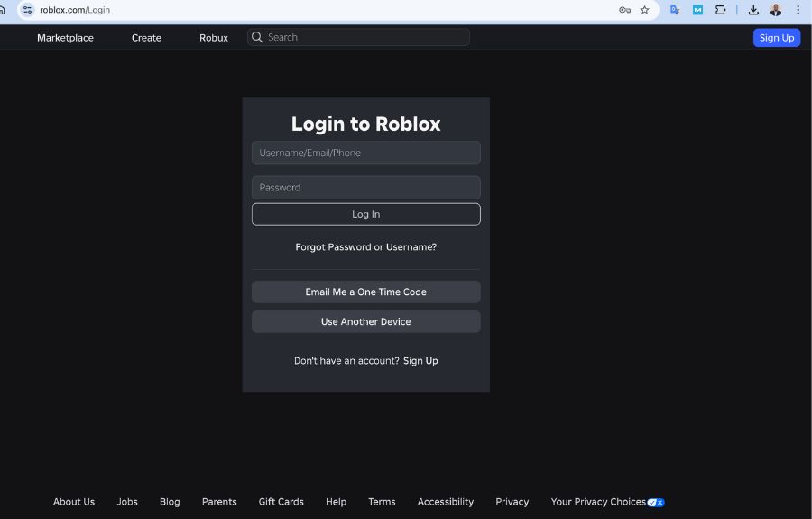Screen dimensions: 812x519
Task: Click the Login to Roblox heading
Action: (x=365, y=125)
